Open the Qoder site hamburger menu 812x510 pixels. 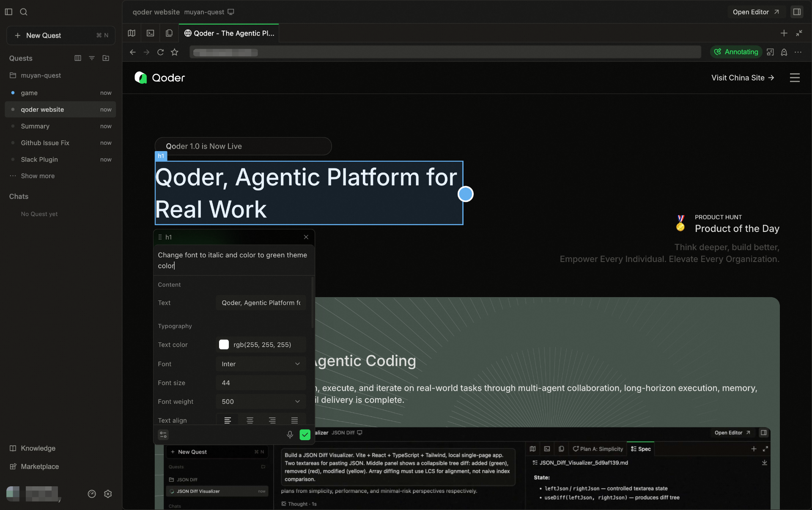tap(795, 78)
